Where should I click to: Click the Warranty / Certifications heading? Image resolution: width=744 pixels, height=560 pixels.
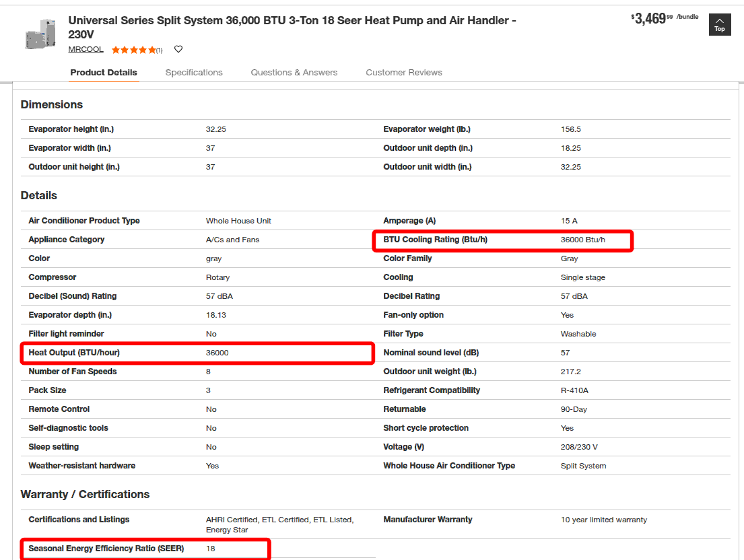click(85, 494)
